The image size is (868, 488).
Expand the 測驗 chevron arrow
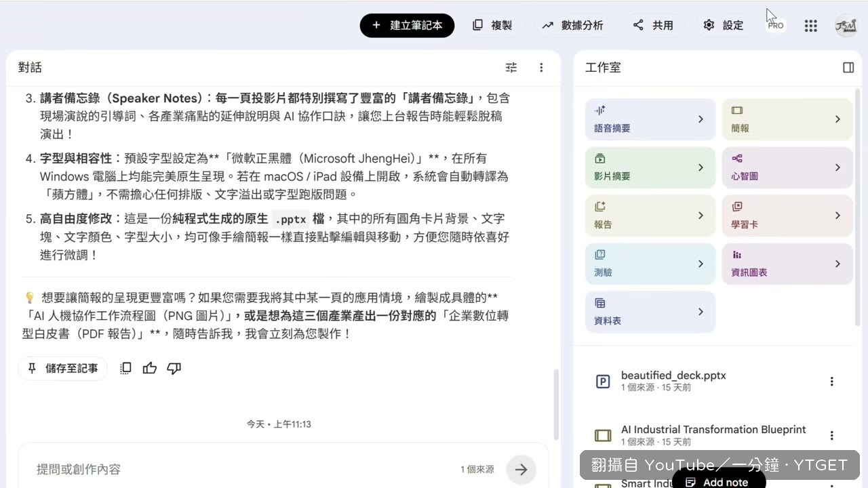click(x=701, y=264)
